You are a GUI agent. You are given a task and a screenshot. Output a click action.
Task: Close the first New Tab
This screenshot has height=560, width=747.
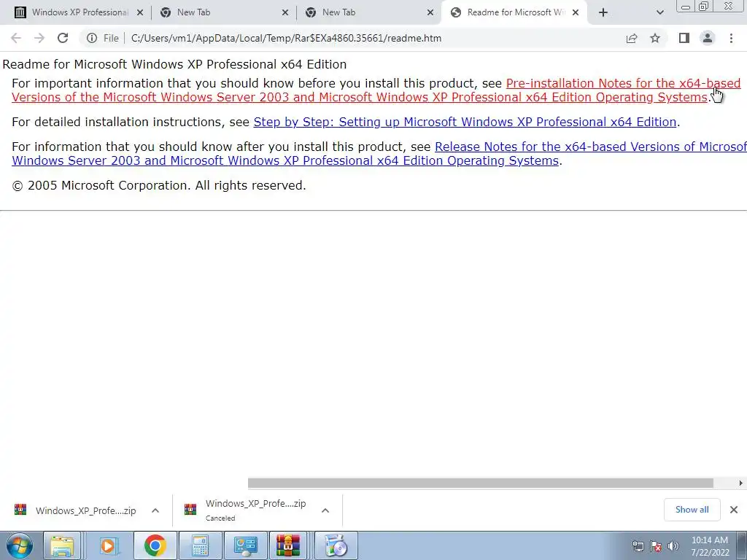[x=285, y=12]
